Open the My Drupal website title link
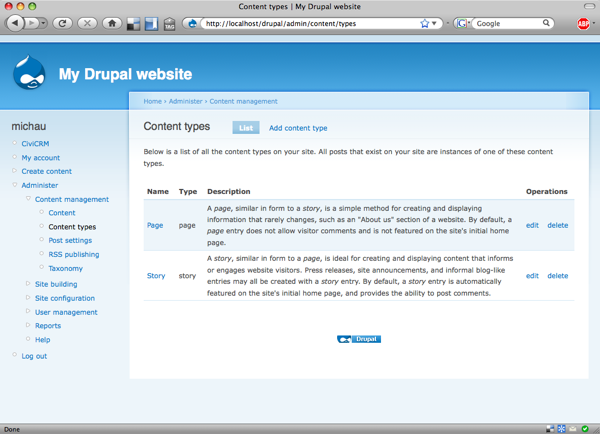Viewport: 600px width, 434px height. point(125,74)
